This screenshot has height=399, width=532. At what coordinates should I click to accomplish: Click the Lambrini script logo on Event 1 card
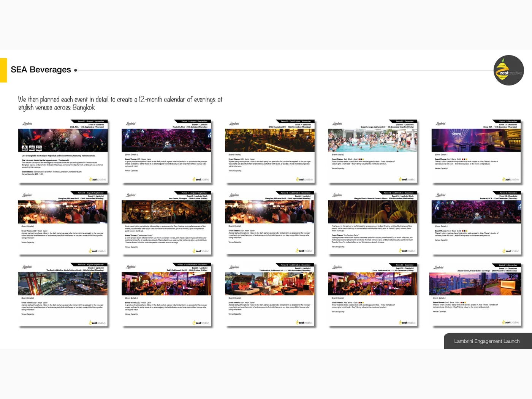point(27,123)
